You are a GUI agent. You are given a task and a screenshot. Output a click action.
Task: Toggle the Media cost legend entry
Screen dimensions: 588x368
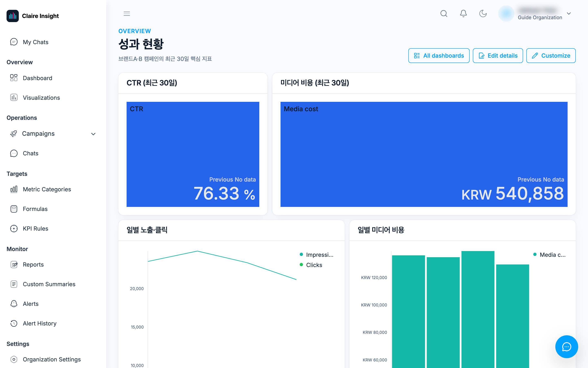(x=549, y=255)
